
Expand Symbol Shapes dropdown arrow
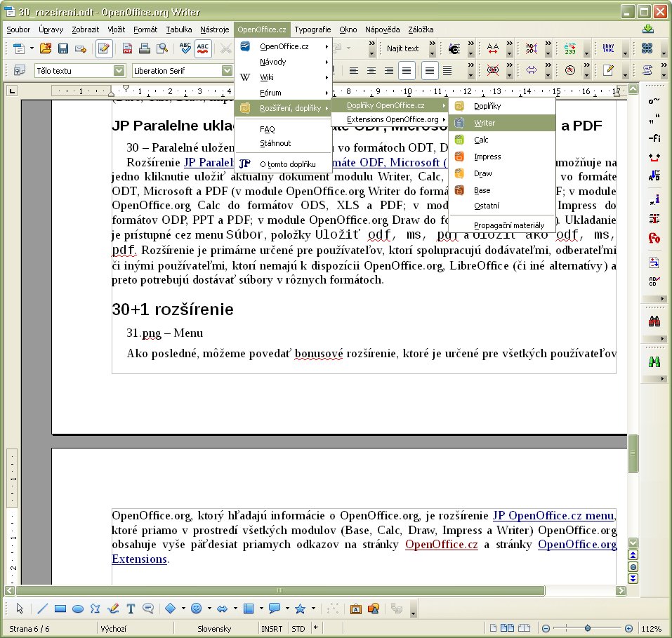tap(209, 609)
